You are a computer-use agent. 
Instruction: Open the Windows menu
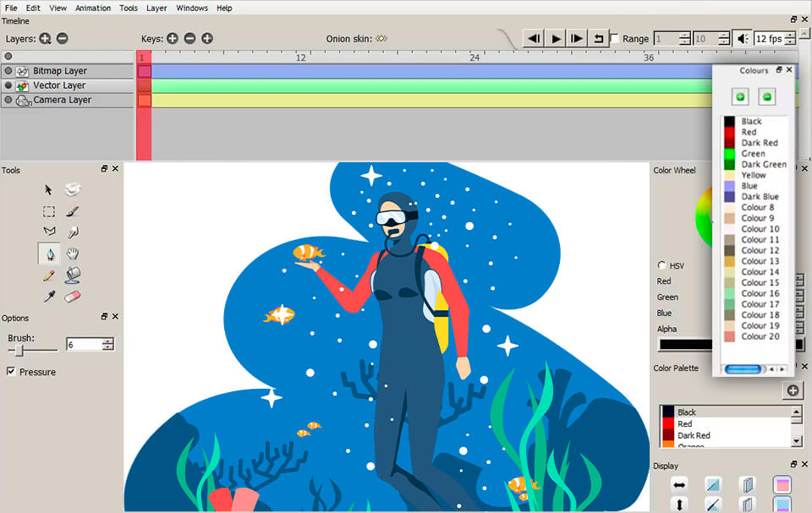coord(192,8)
